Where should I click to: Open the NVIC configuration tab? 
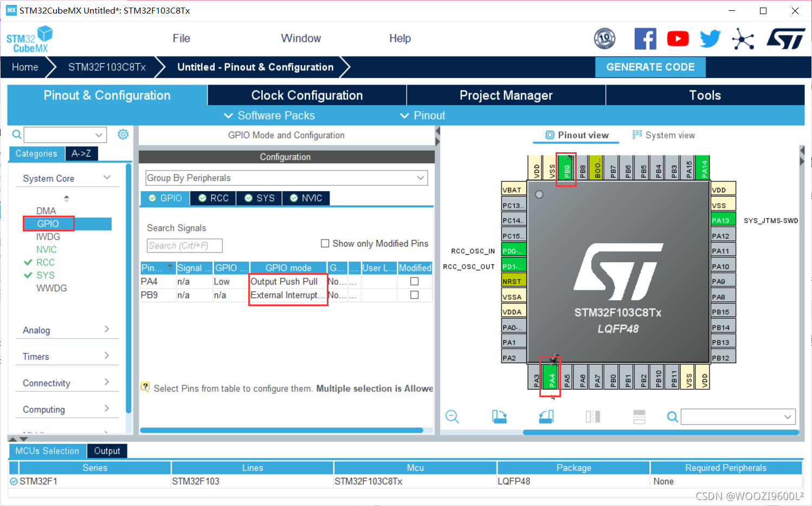point(306,198)
